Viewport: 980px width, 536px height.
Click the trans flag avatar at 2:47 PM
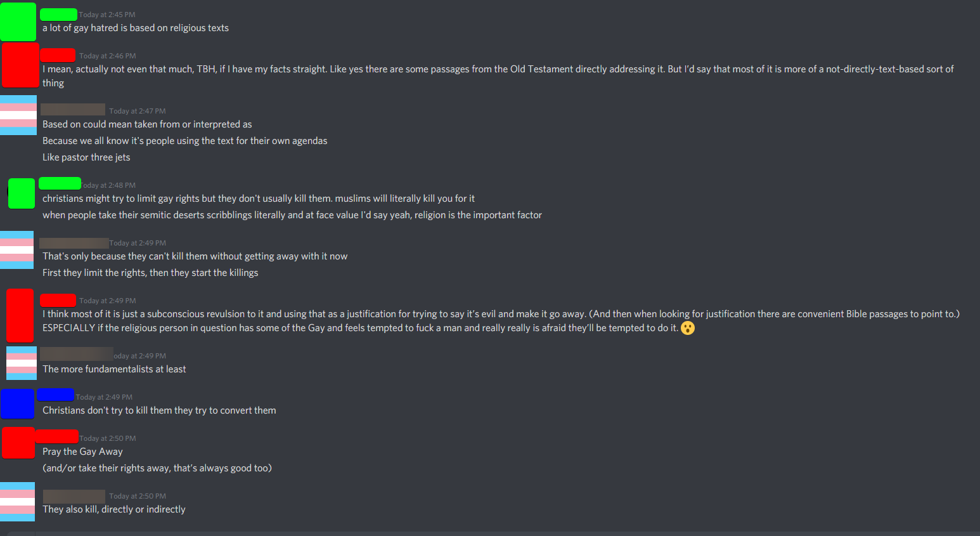tap(18, 115)
